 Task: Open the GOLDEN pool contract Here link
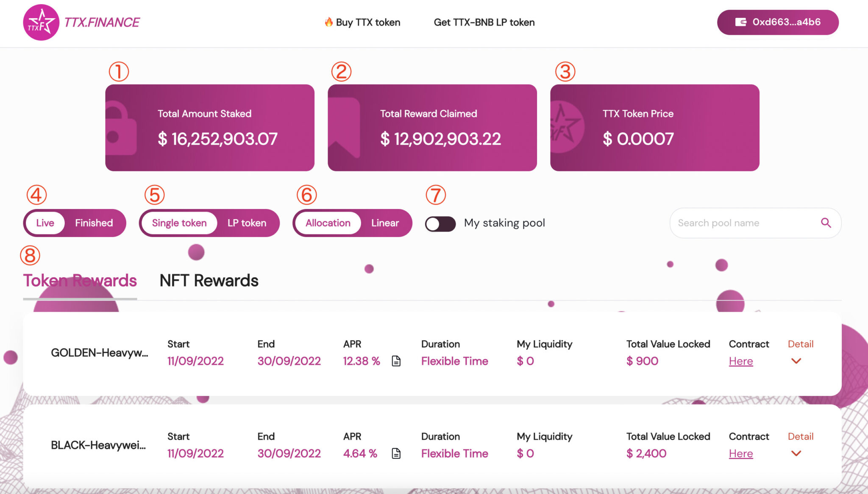coord(740,361)
